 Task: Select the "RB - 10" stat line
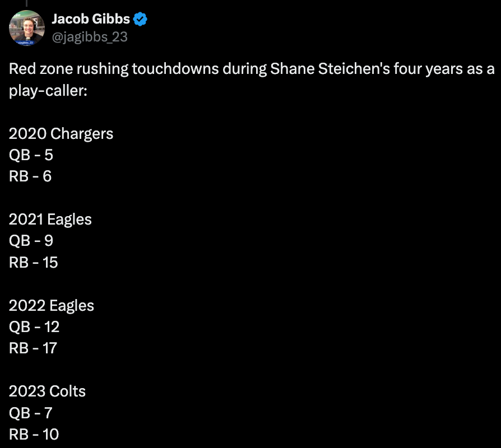pyautogui.click(x=34, y=434)
